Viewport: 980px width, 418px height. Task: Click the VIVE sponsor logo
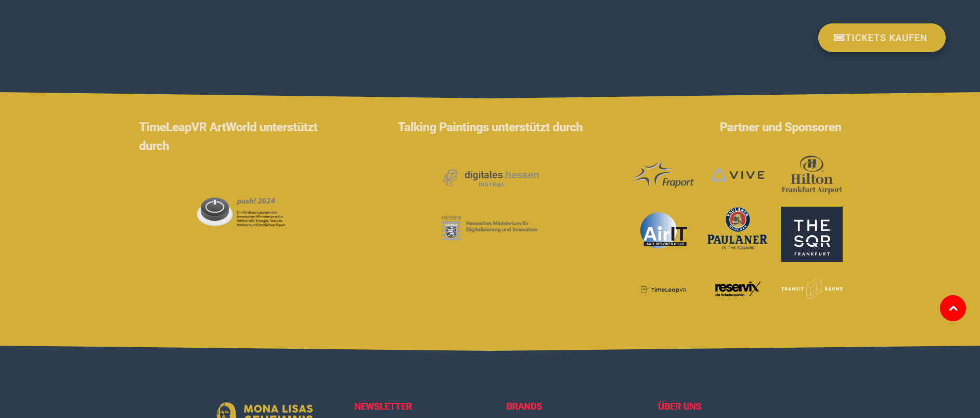coord(738,175)
